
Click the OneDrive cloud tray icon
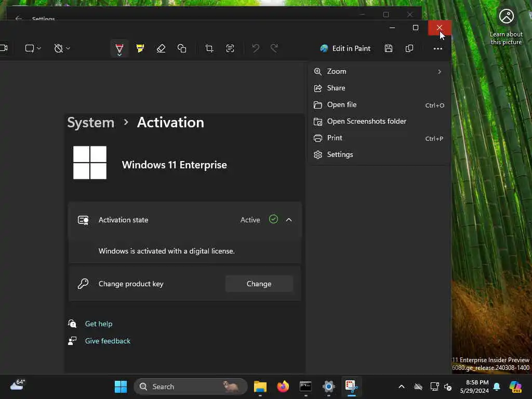(418, 387)
